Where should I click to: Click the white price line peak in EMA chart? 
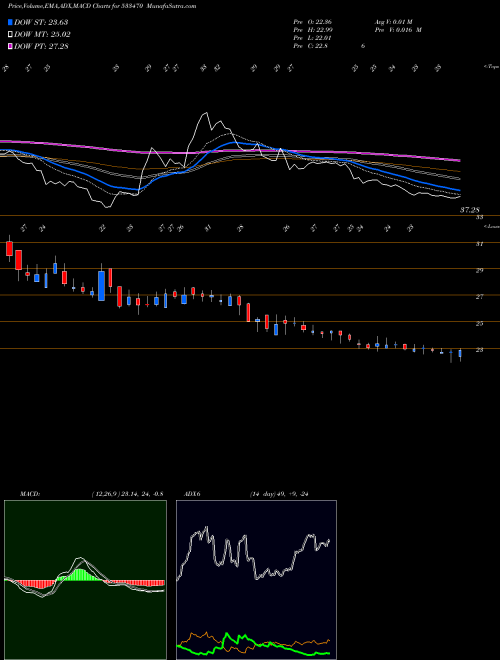(205, 114)
